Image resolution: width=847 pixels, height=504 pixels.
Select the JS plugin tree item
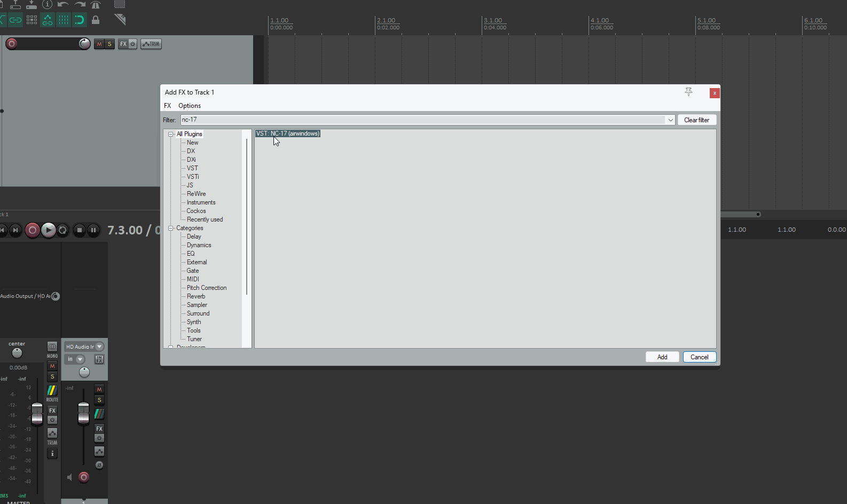pyautogui.click(x=190, y=185)
